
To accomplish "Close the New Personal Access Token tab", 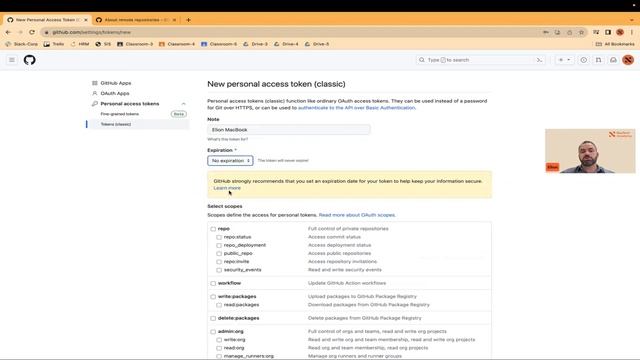I will 86,20.
